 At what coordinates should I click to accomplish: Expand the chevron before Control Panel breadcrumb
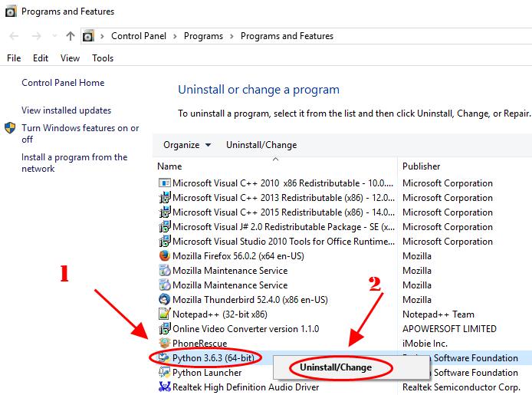coord(102,36)
